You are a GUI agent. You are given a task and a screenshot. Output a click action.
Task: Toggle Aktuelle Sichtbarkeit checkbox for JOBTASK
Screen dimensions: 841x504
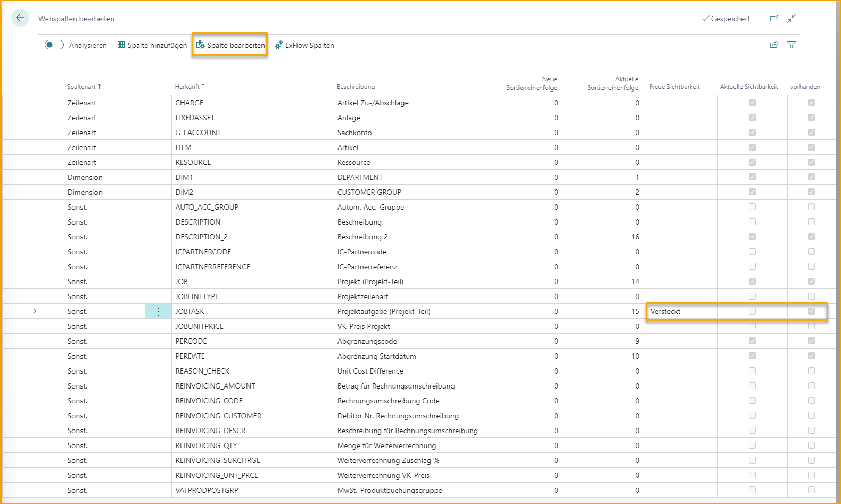point(752,311)
